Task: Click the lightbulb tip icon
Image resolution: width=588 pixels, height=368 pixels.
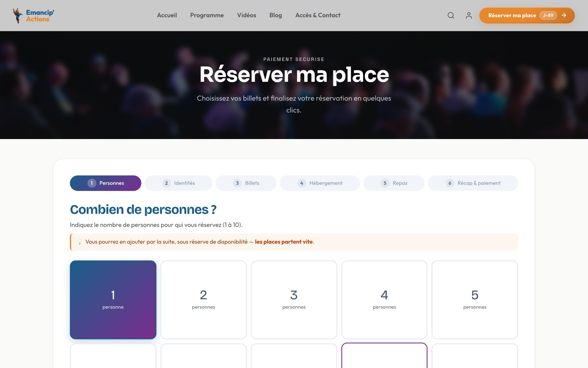Action: point(79,242)
